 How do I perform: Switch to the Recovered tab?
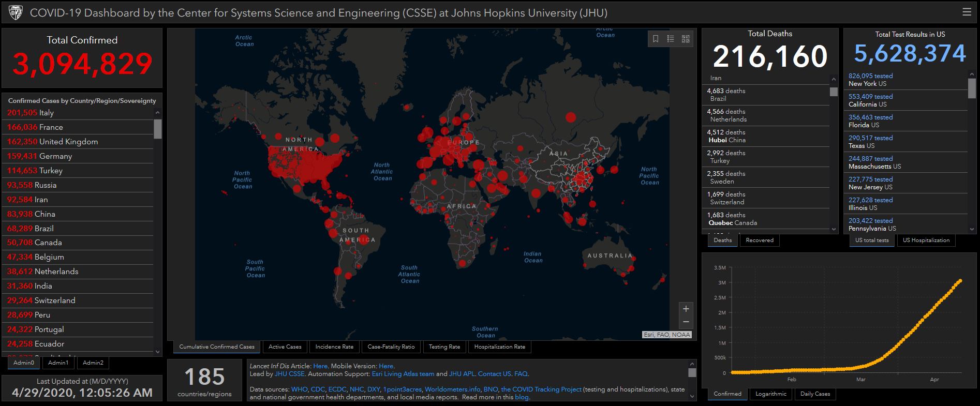pyautogui.click(x=760, y=240)
